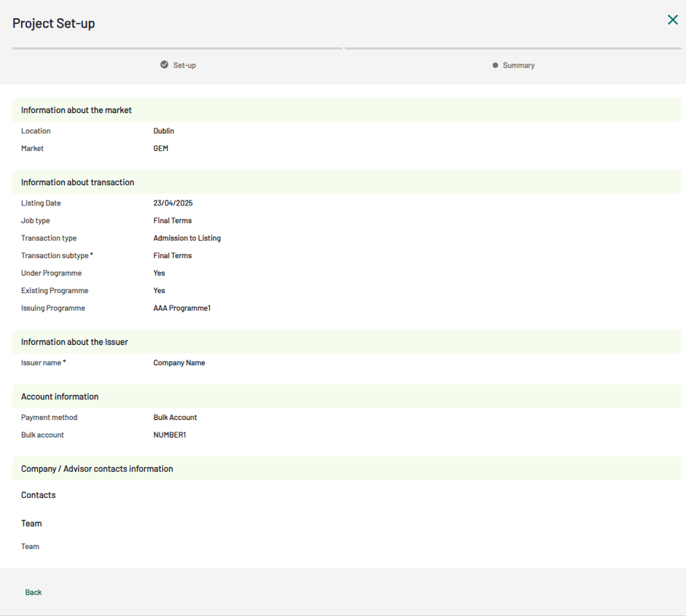Viewport: 686px width, 616px height.
Task: Click the Contacts subsection heading
Action: [x=39, y=495]
